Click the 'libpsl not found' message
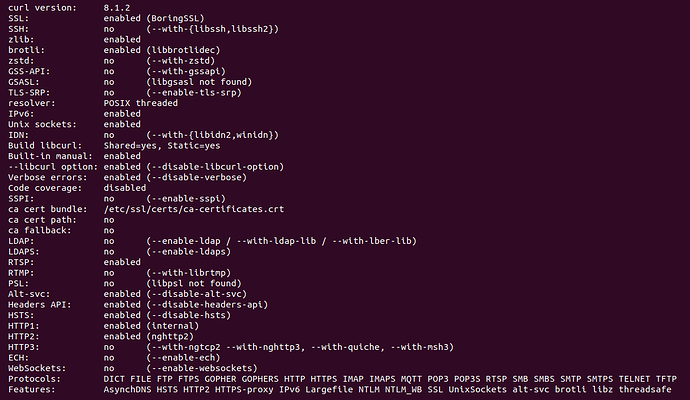Image resolution: width=690 pixels, height=400 pixels. pos(194,283)
